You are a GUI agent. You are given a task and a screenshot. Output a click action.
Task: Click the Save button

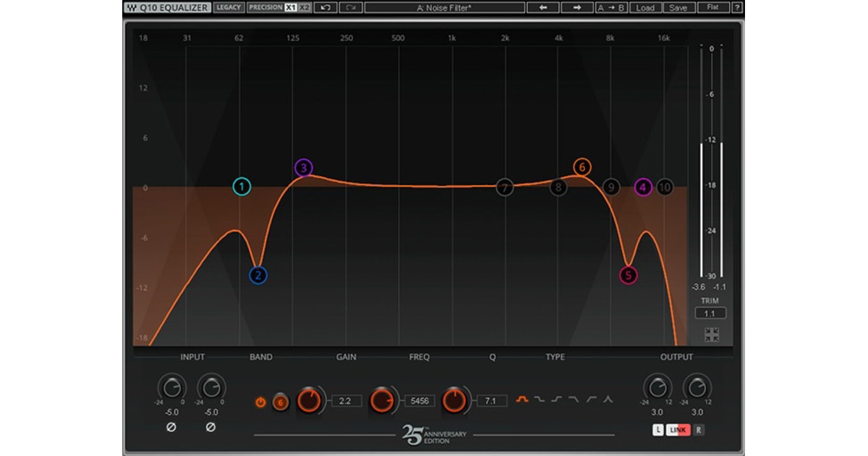pos(678,7)
